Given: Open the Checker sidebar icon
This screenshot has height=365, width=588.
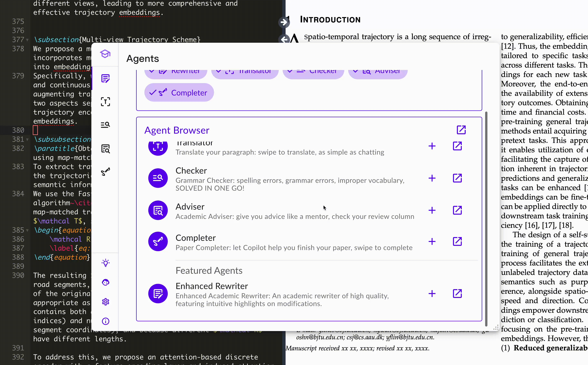Looking at the screenshot, I should 105,125.
